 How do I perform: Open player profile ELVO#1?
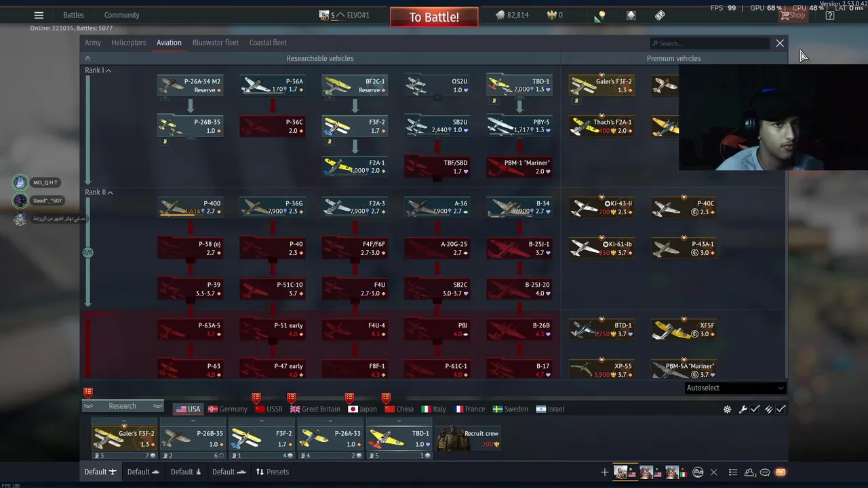[x=344, y=15]
